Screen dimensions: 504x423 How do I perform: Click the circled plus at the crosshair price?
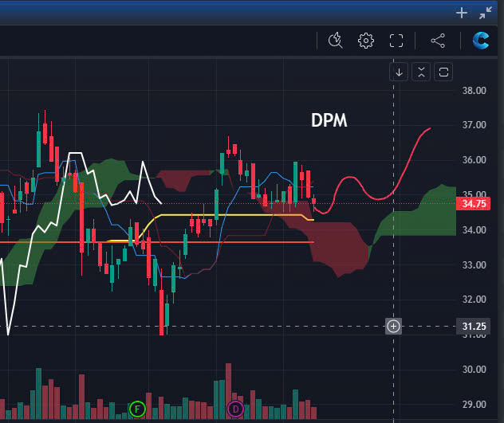pos(393,326)
